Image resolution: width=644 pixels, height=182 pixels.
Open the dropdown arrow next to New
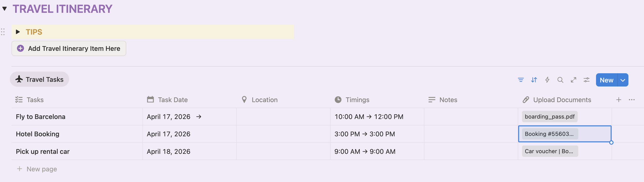tap(623, 80)
